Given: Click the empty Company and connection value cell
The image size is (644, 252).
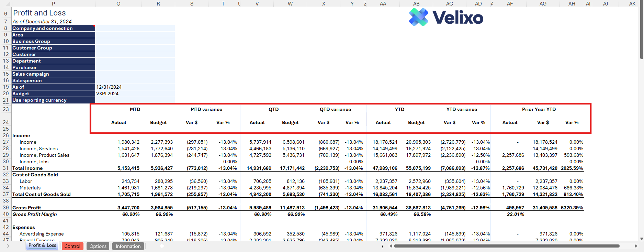Looking at the screenshot, I should [x=135, y=28].
